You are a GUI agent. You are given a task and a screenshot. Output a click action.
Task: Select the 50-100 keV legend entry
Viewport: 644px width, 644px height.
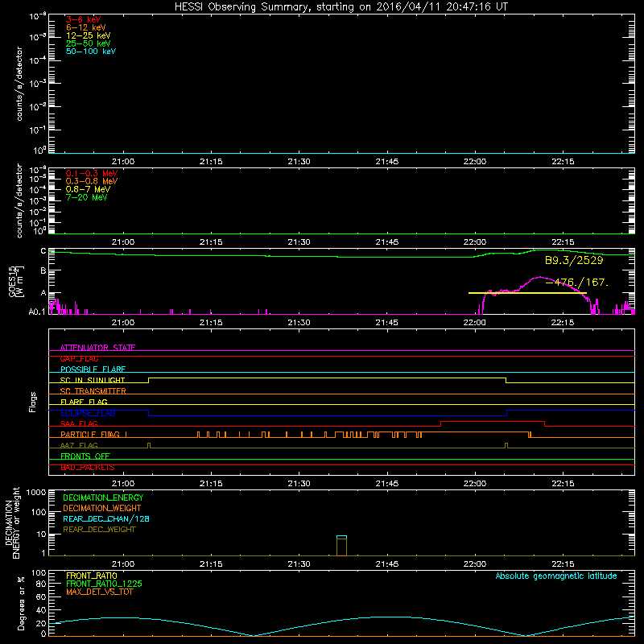pos(91,52)
